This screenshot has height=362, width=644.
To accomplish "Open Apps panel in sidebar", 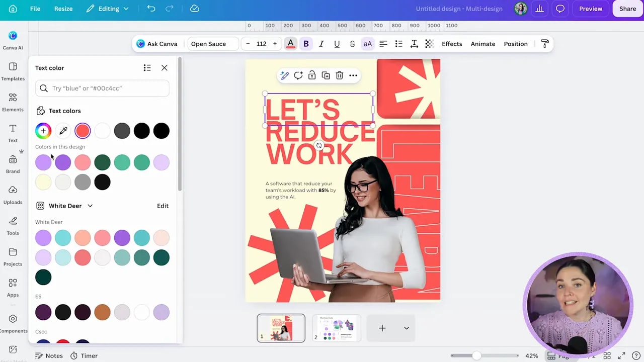I will (x=13, y=288).
